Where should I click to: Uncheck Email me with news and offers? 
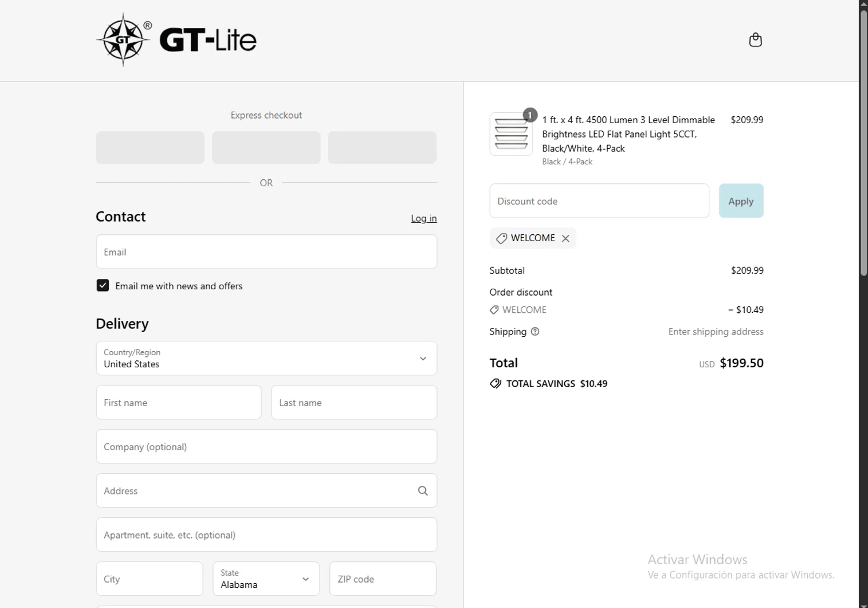coord(102,285)
